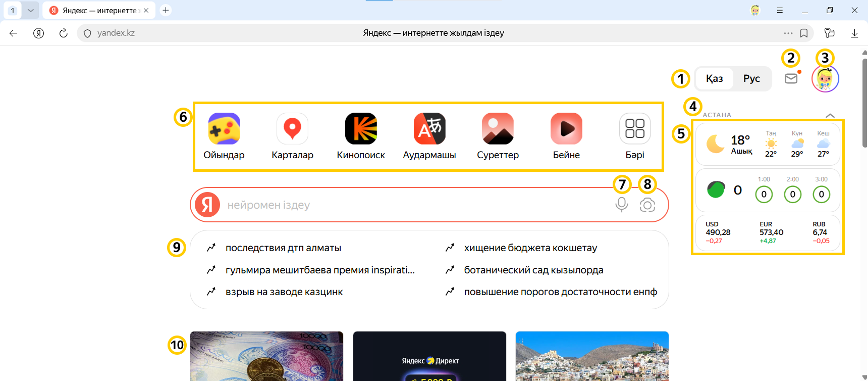Screen dimensions: 868x381
Task: Open the browser downloads panel
Action: click(854, 33)
